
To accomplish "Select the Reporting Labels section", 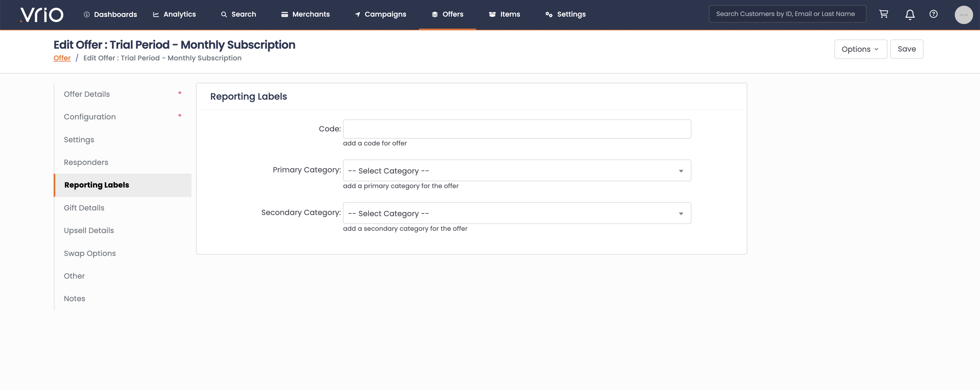I will (123, 185).
